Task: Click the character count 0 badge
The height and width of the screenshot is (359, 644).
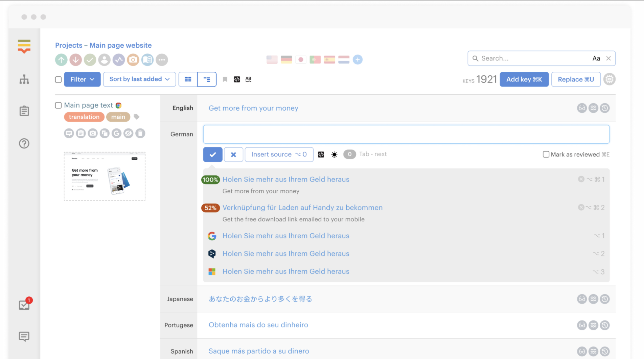Action: pos(350,154)
